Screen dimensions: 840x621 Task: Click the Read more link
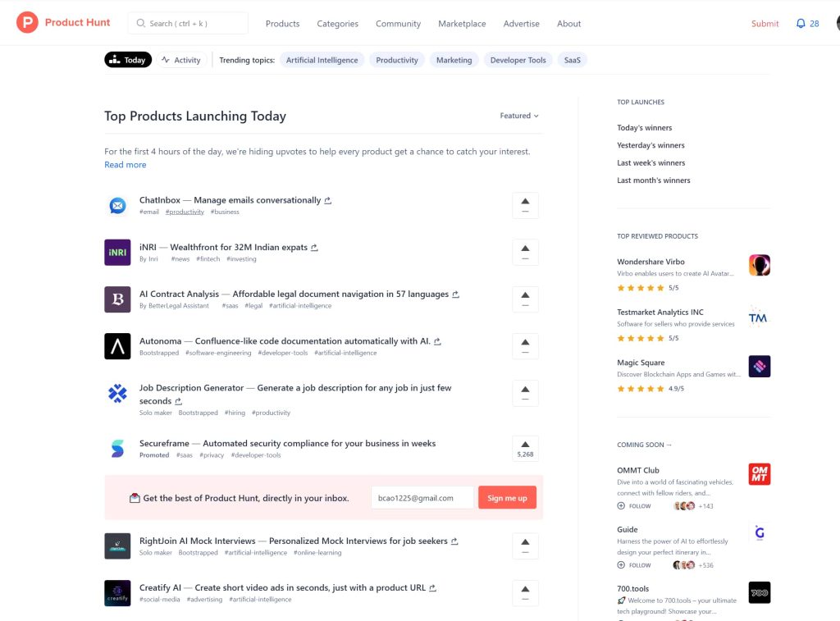[126, 165]
